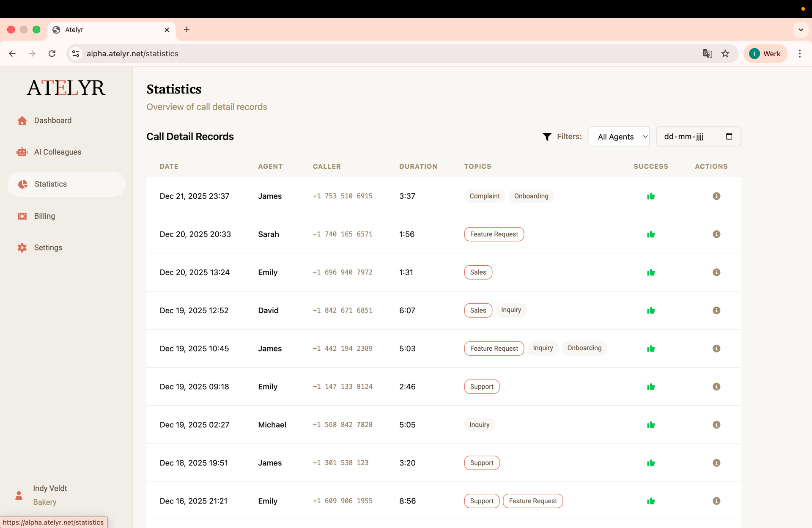Click Onboarding tag in Dec 21 row
The height and width of the screenshot is (528, 812).
531,196
